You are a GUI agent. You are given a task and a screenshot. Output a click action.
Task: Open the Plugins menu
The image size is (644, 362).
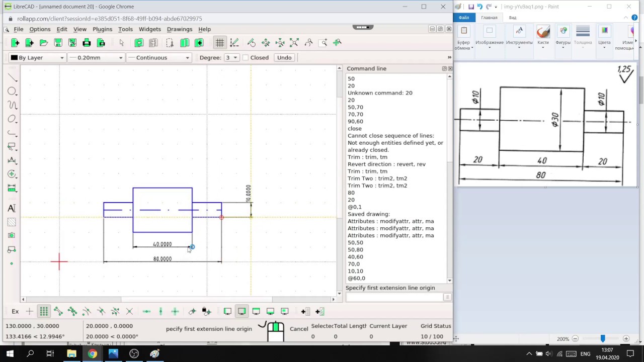tap(102, 29)
